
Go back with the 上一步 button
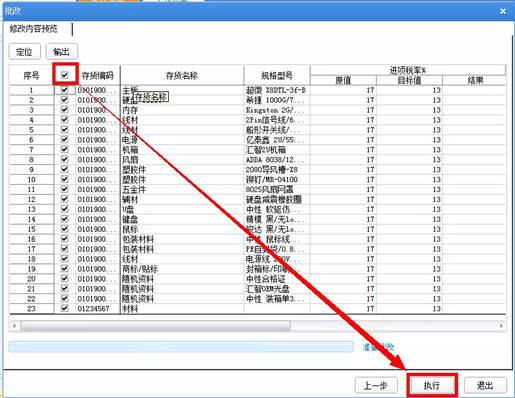pos(376,385)
